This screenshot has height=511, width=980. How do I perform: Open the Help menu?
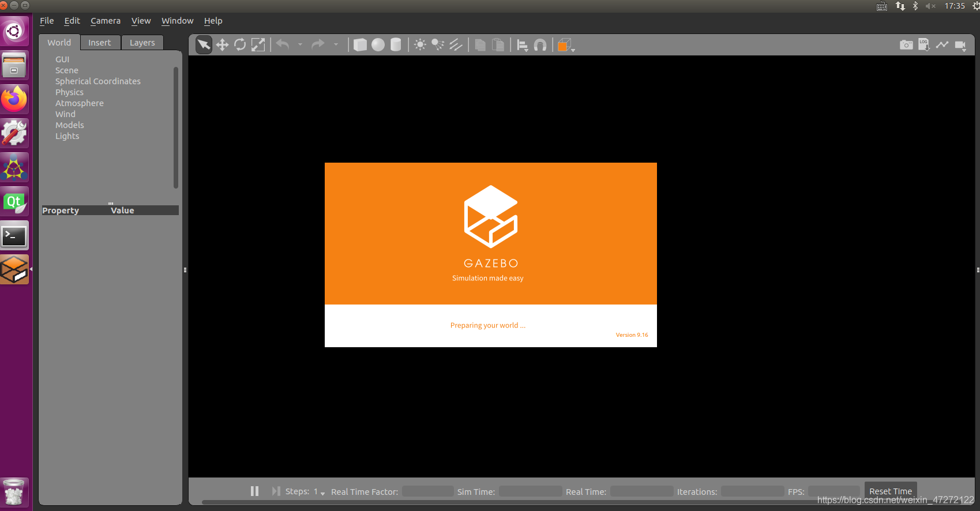click(x=213, y=21)
